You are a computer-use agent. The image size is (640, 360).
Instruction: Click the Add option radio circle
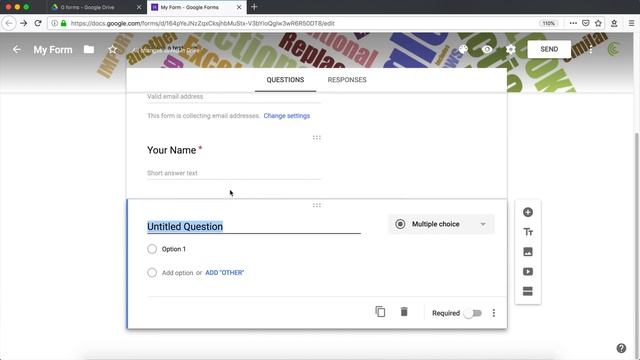[152, 273]
